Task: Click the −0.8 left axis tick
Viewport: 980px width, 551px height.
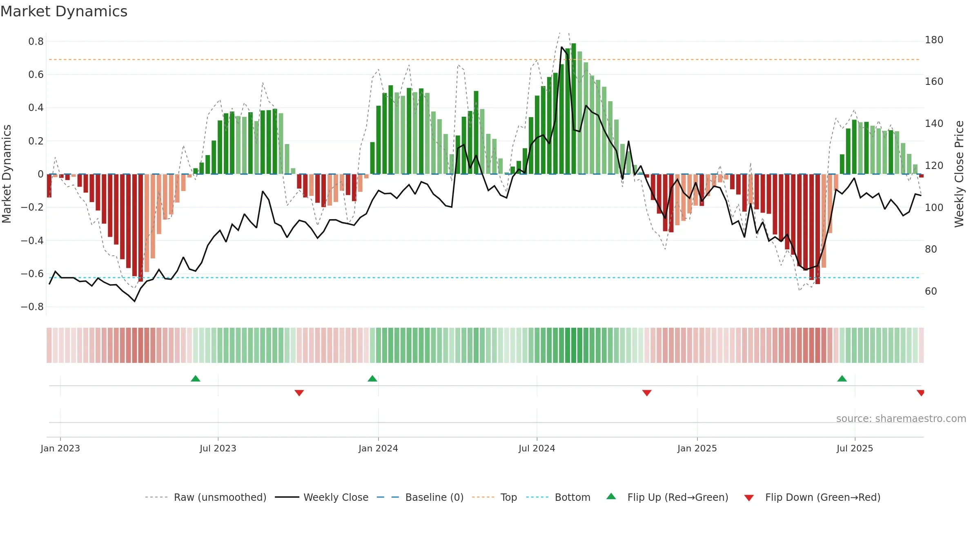Action: [32, 307]
